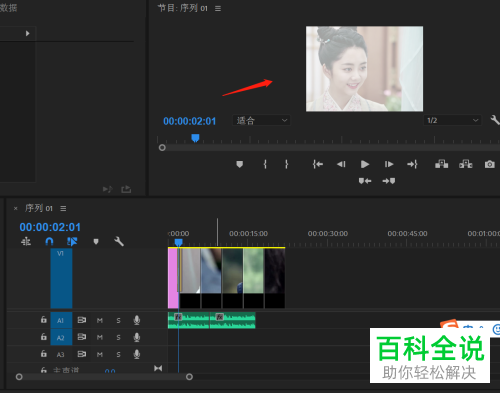Solo track A3
This screenshot has width=500, height=393.
tap(118, 354)
